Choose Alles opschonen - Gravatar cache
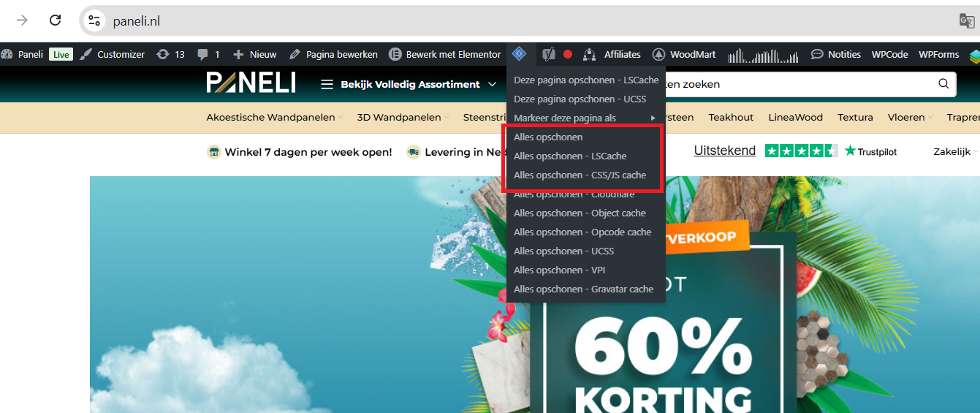Image resolution: width=980 pixels, height=413 pixels. 586,289
